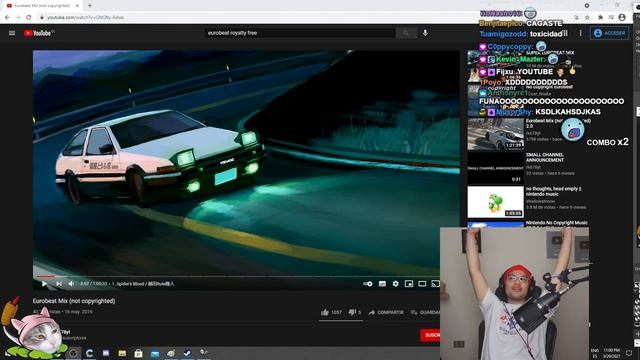Open the YouTube hamburger guide menu
The width and height of the screenshot is (640, 360).
pos(12,33)
